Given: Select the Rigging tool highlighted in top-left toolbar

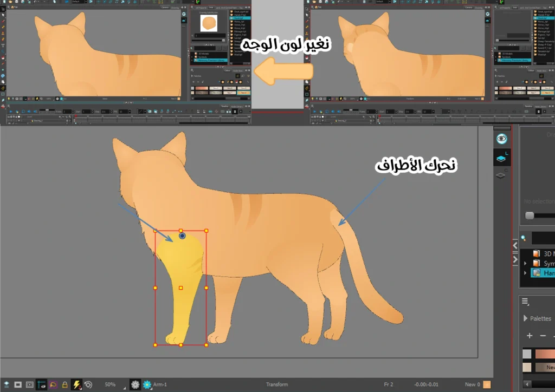Looking at the screenshot, I should tap(3, 88).
